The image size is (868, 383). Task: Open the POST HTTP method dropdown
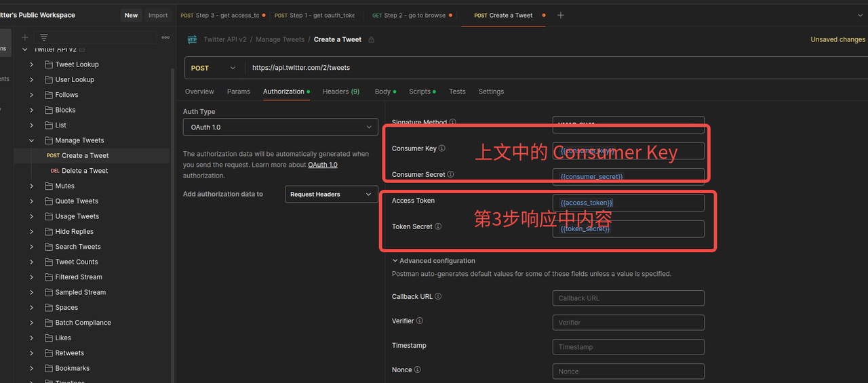[x=214, y=68]
